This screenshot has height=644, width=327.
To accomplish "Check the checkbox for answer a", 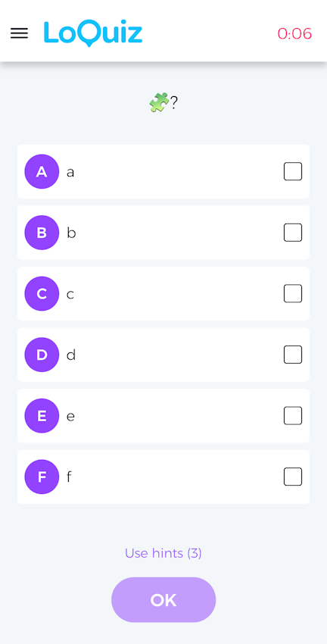I will pos(293,171).
